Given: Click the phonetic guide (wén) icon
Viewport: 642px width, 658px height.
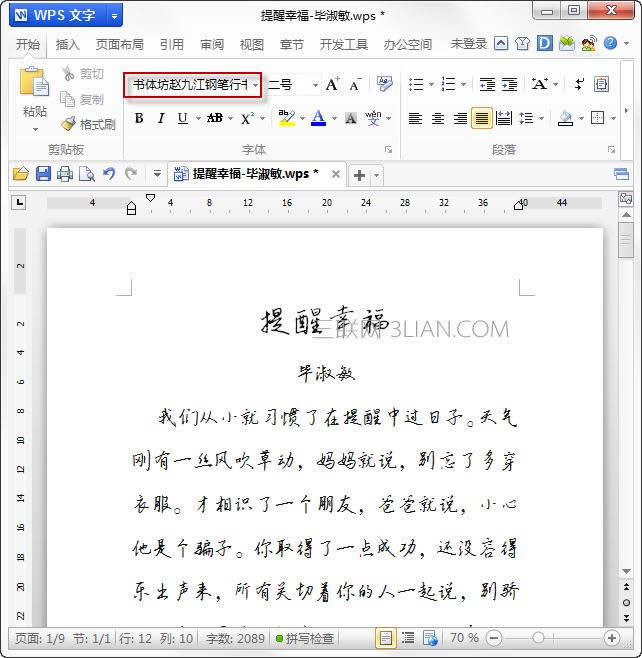Looking at the screenshot, I should [373, 118].
